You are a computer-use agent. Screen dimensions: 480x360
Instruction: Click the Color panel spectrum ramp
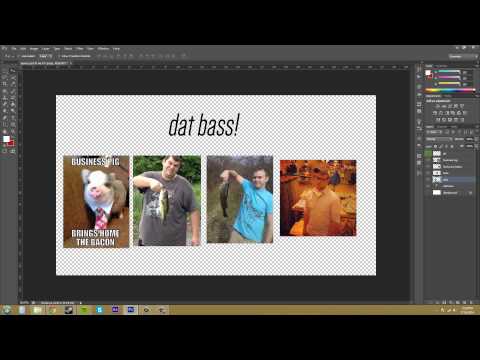[450, 90]
